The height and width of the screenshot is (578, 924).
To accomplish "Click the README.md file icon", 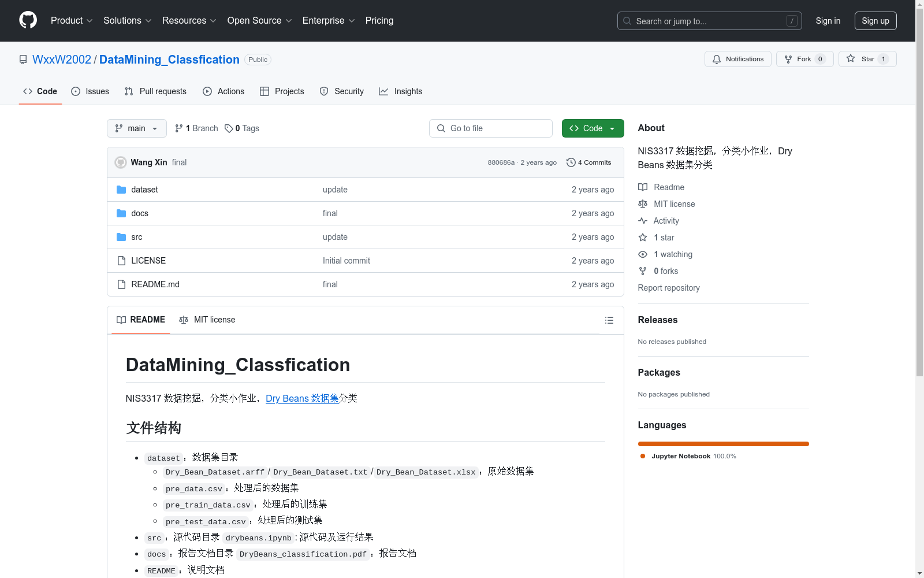I will click(121, 284).
